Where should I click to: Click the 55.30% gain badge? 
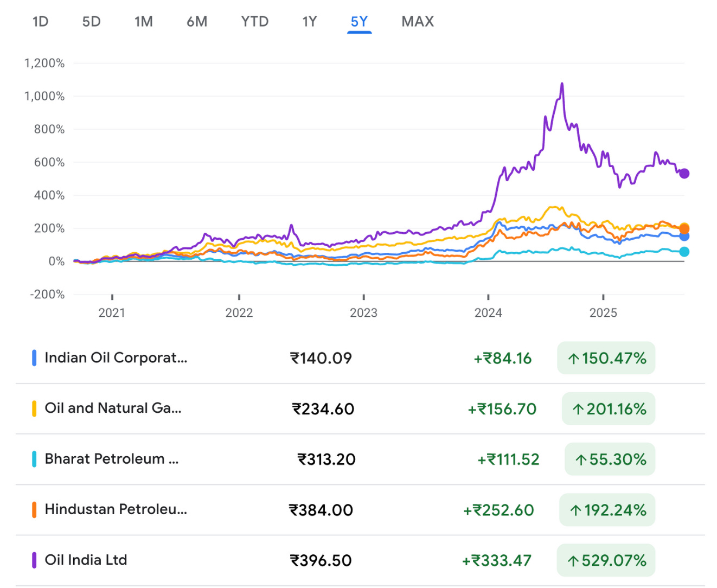click(610, 459)
